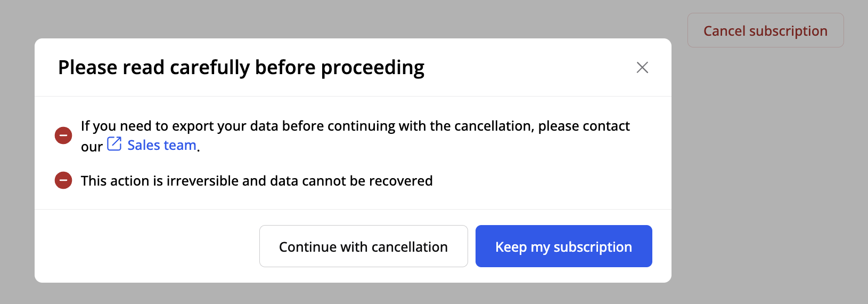Click empty dialog body right of irreversible warning
Viewport: 868px width, 304px height.
(543, 181)
